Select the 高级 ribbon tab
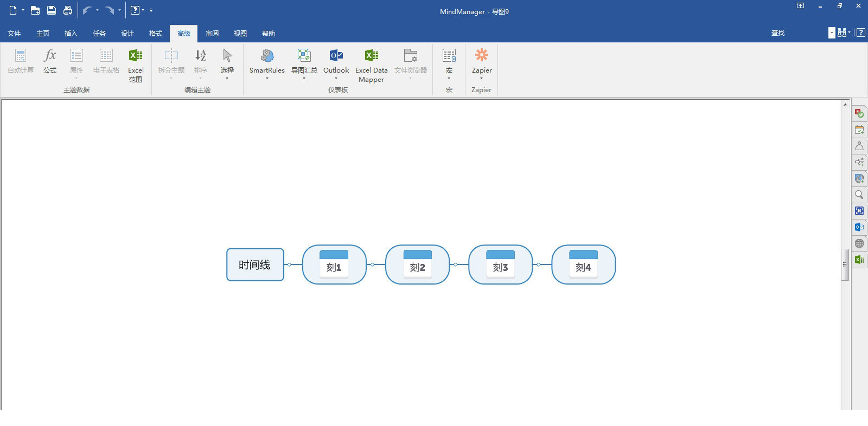 [x=184, y=34]
